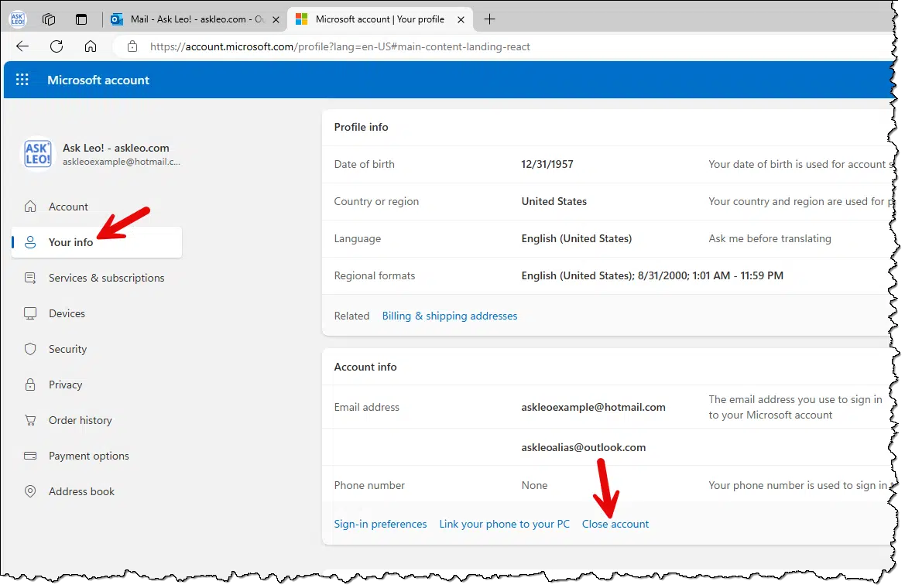Click the Devices monitor icon
The image size is (905, 588).
(30, 313)
